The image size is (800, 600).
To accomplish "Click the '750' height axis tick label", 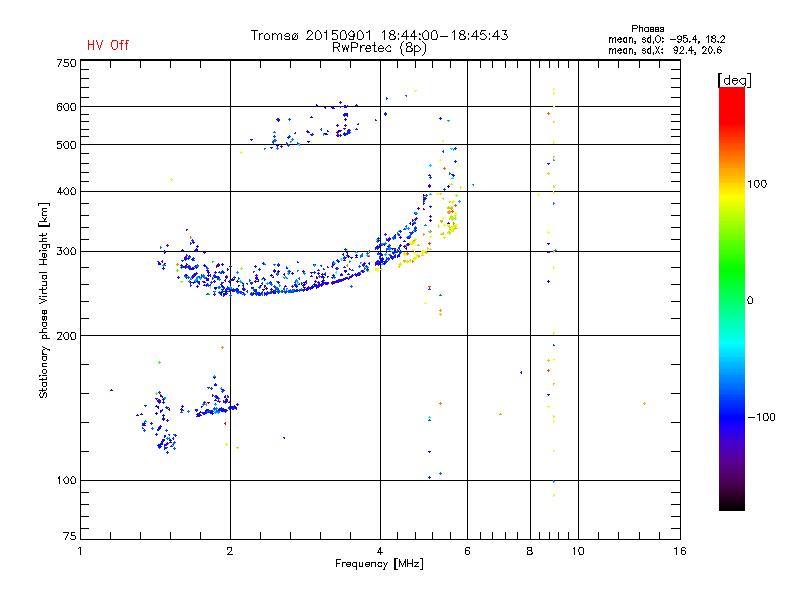I will tap(66, 63).
